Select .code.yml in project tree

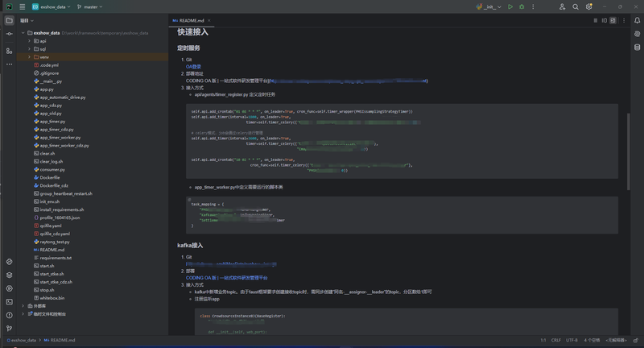coord(49,65)
